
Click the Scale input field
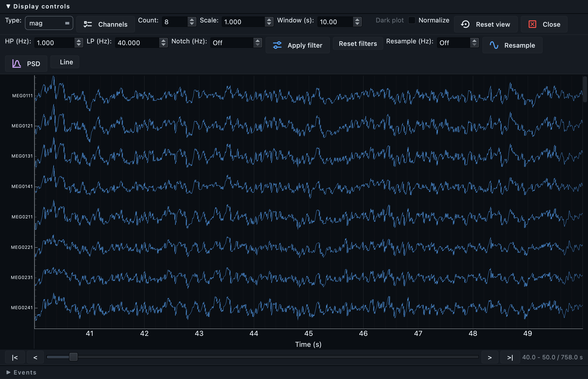click(244, 22)
